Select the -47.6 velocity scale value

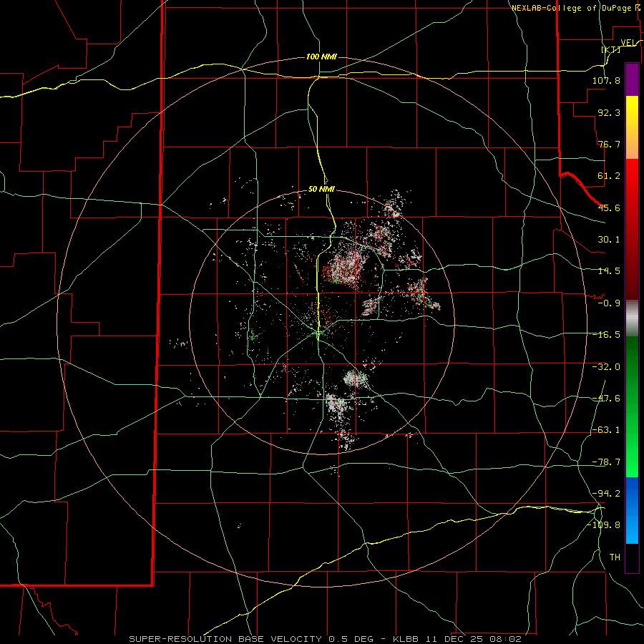[606, 399]
